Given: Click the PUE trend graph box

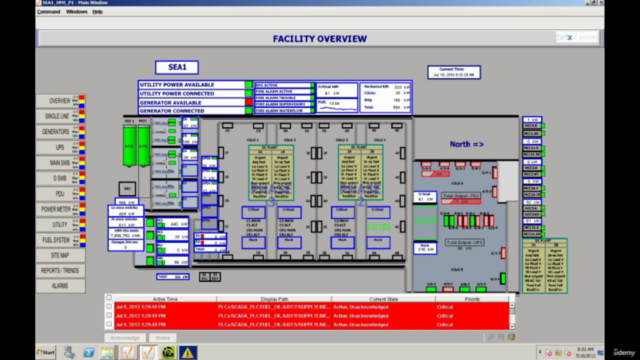Looking at the screenshot, I should [x=337, y=105].
